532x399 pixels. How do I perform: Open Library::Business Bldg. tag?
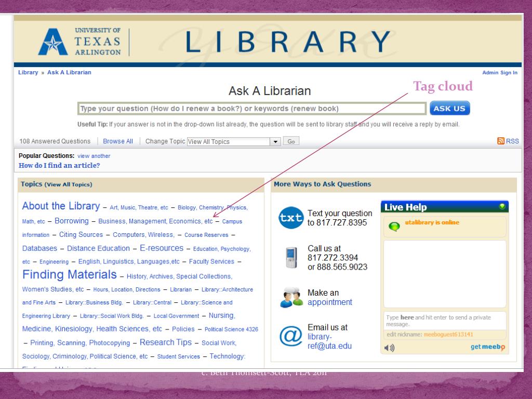94,303
